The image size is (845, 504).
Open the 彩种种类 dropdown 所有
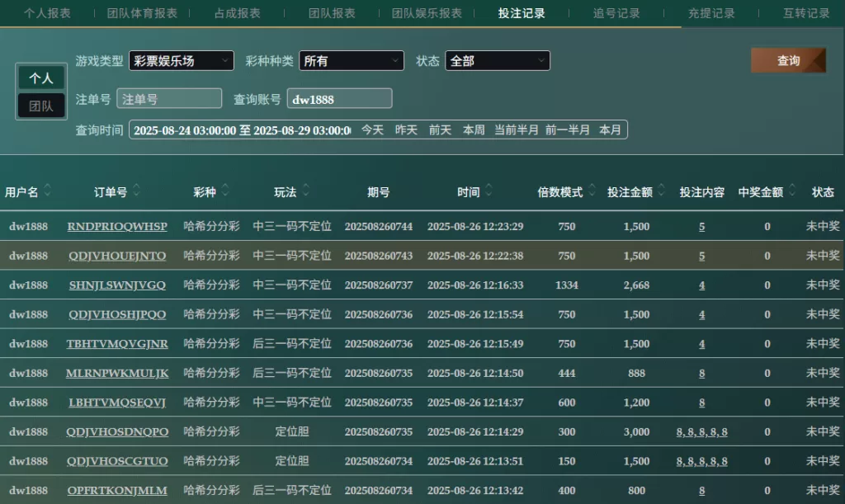(x=352, y=61)
